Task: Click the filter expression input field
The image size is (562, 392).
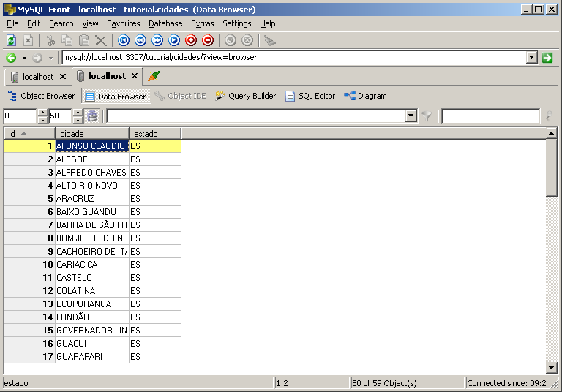Action: [x=256, y=116]
